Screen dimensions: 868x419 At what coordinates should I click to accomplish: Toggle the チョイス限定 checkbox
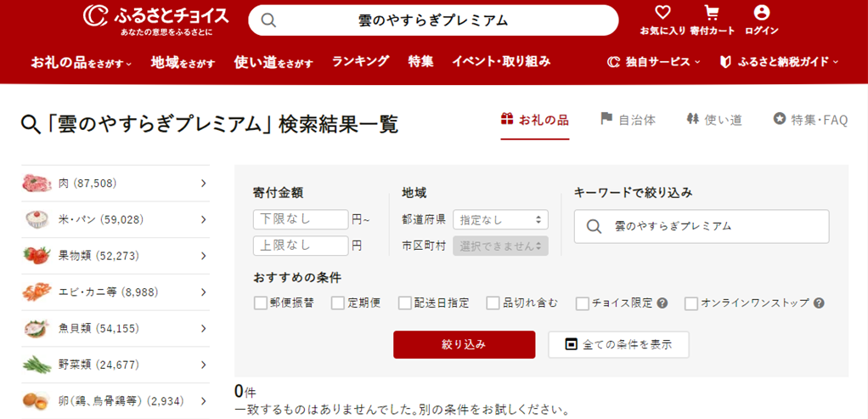[x=583, y=303]
